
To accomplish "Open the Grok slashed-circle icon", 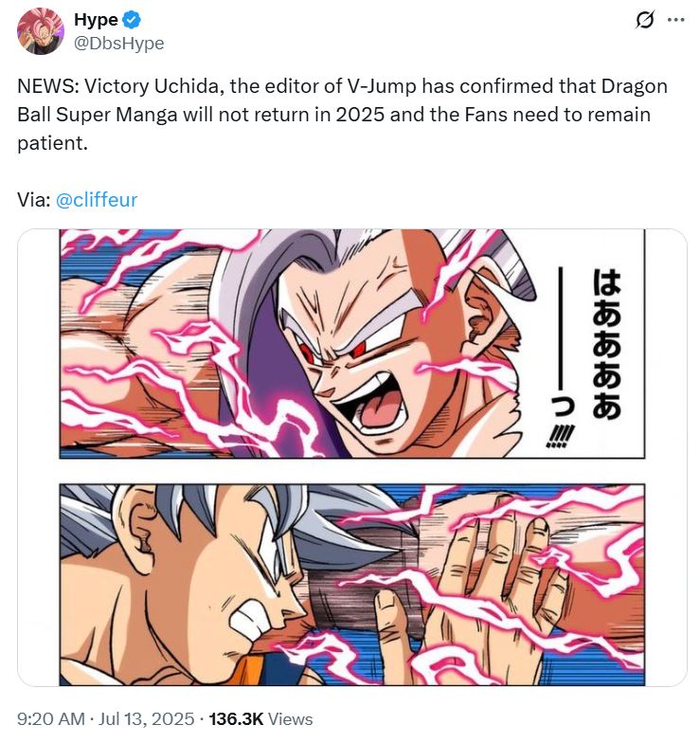I will pos(644,20).
